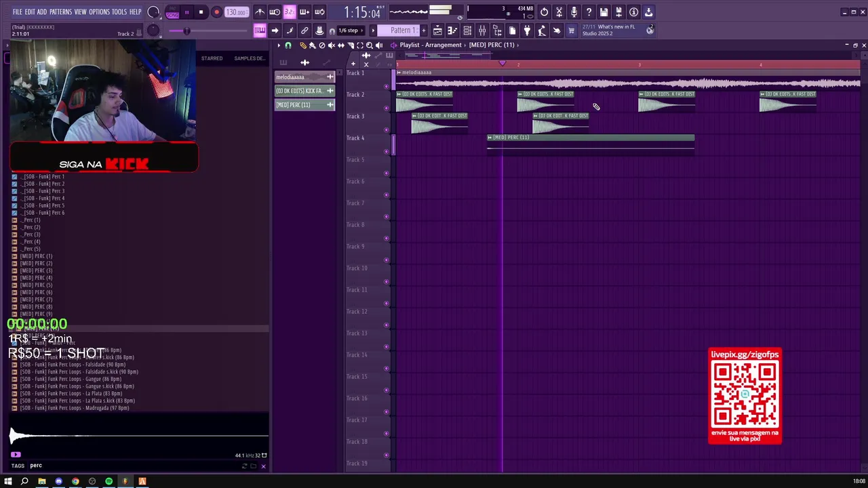Open the project info icon
Viewport: 868px width, 488px height.
(633, 12)
